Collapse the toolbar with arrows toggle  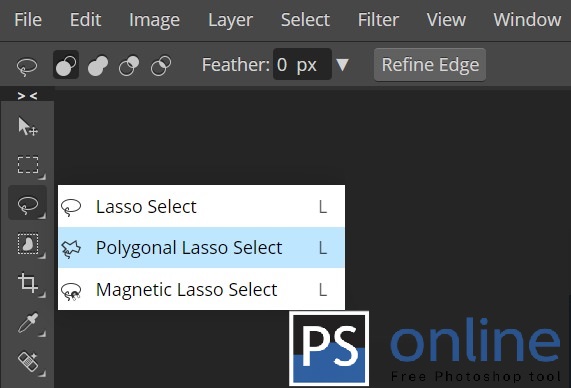click(27, 96)
